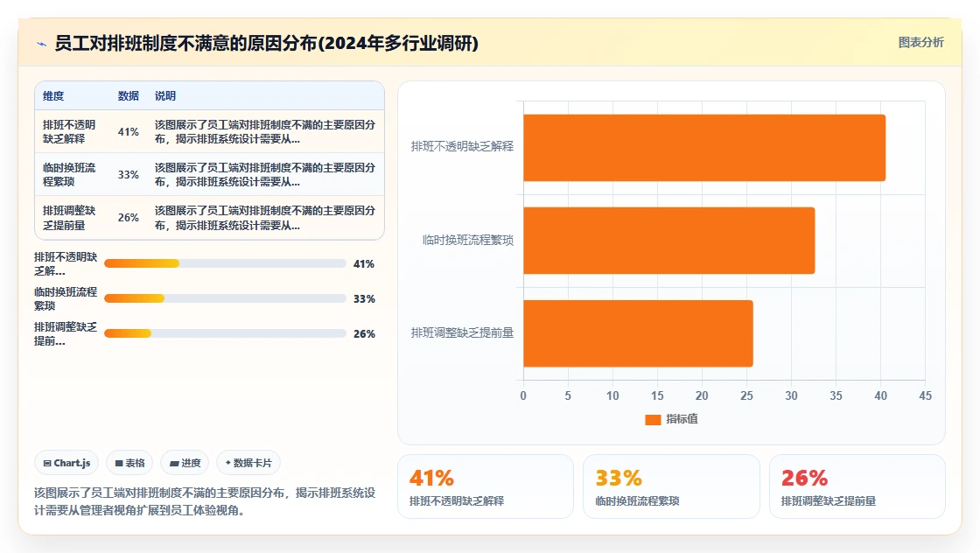The width and height of the screenshot is (980, 553).
Task: Click the 数据 column header
Action: (x=128, y=96)
